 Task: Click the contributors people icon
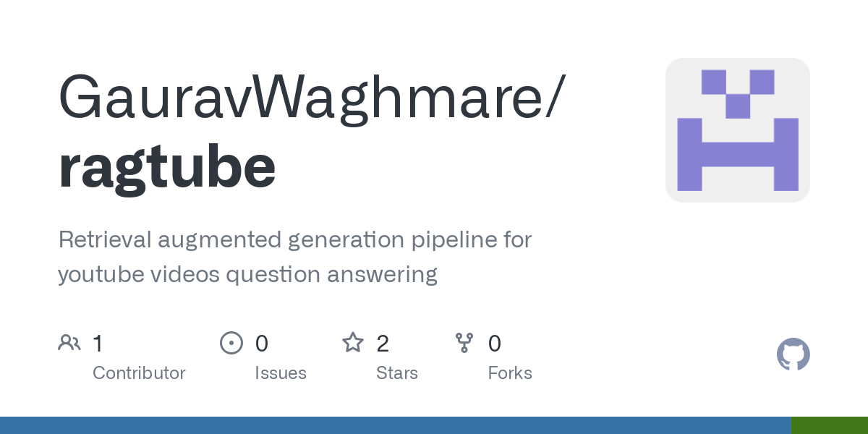click(69, 343)
